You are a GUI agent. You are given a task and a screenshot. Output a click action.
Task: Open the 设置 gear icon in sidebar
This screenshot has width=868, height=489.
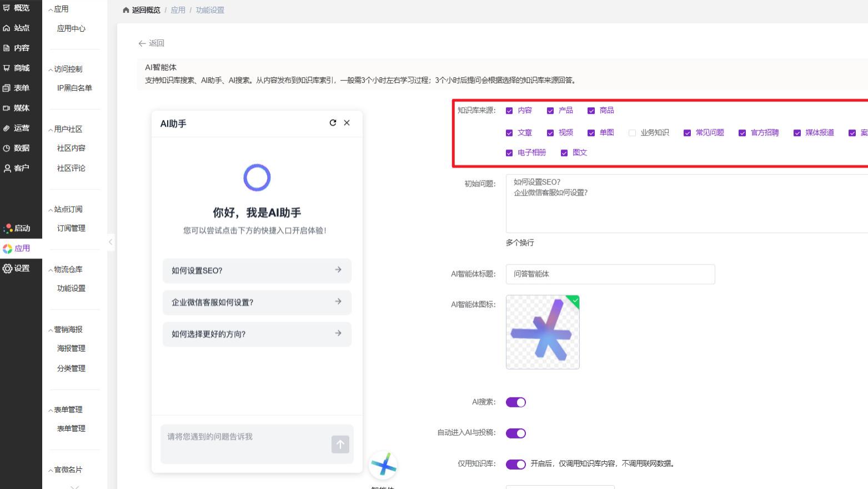click(7, 268)
